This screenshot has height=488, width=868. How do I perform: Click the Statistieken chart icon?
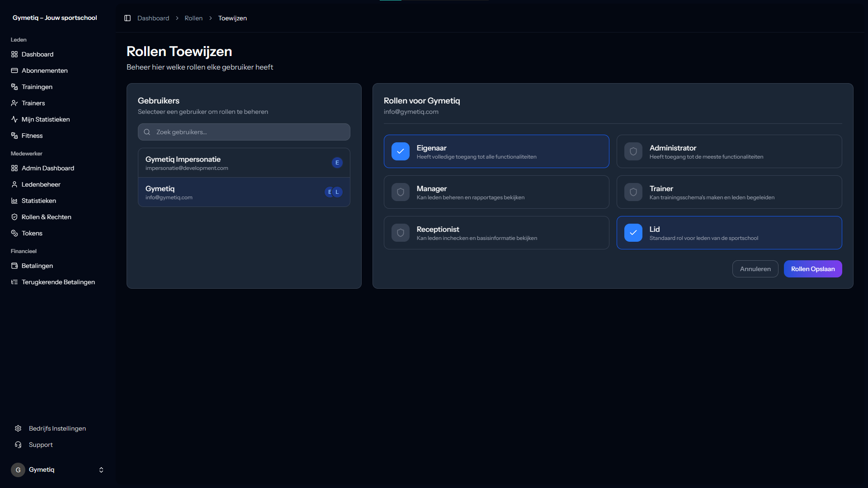tap(14, 201)
